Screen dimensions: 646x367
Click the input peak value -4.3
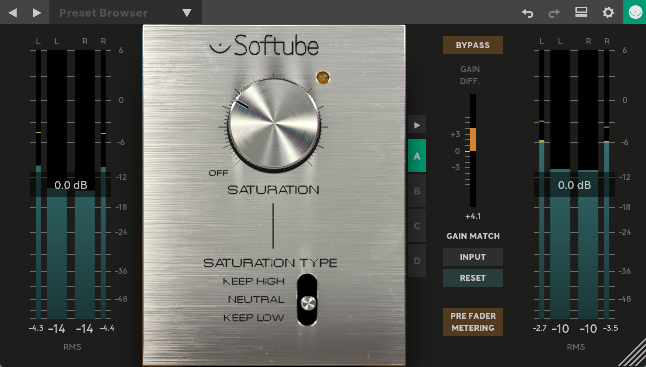36,328
